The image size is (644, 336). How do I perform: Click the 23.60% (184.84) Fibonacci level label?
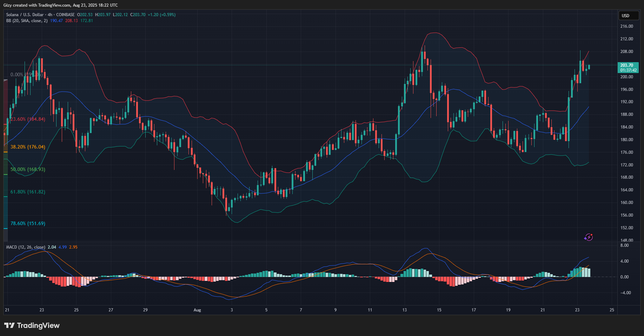pyautogui.click(x=28, y=119)
